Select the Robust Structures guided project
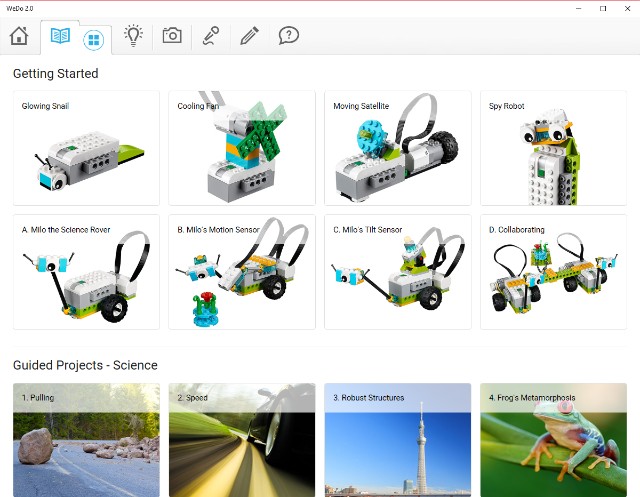 (398, 440)
